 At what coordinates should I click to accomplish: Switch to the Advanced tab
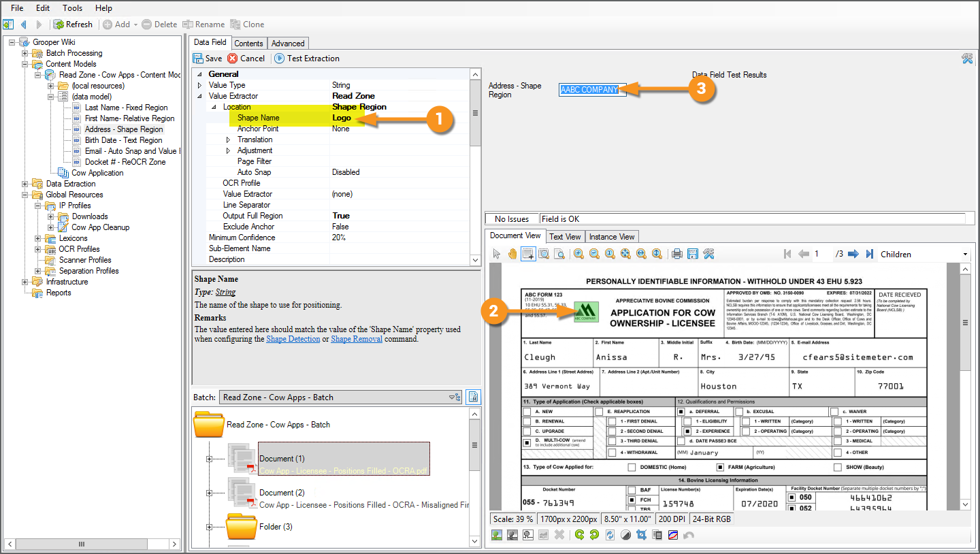(288, 44)
